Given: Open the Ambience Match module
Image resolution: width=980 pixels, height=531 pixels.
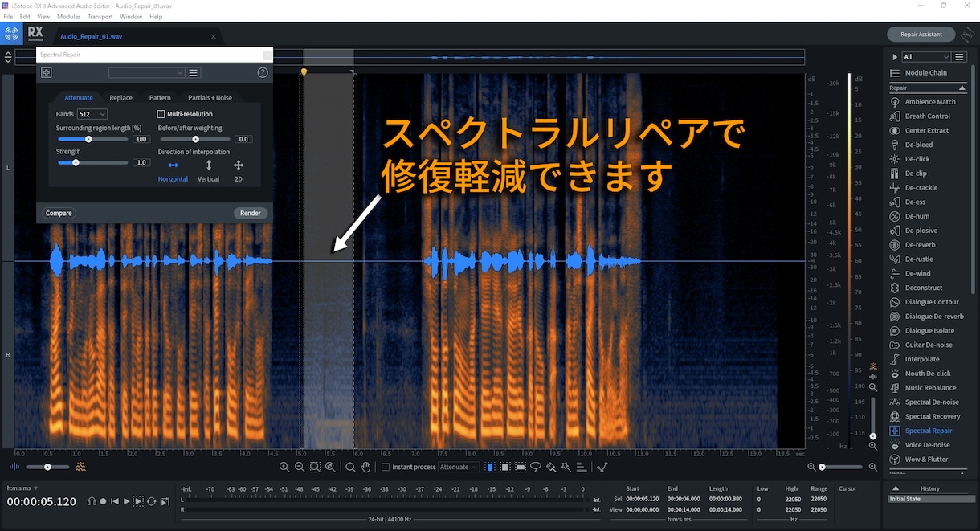Looking at the screenshot, I should pos(928,102).
